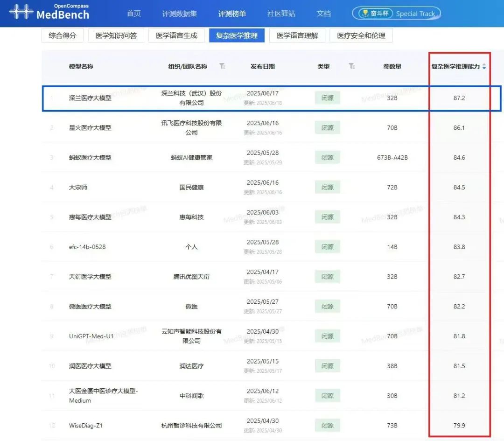This screenshot has height=441, width=504.
Task: Click 云知声智能科技股份有限公司 cell
Action: click(x=192, y=336)
